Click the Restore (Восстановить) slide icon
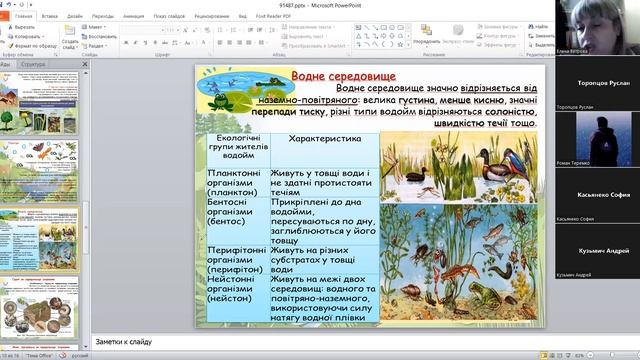 [84, 37]
